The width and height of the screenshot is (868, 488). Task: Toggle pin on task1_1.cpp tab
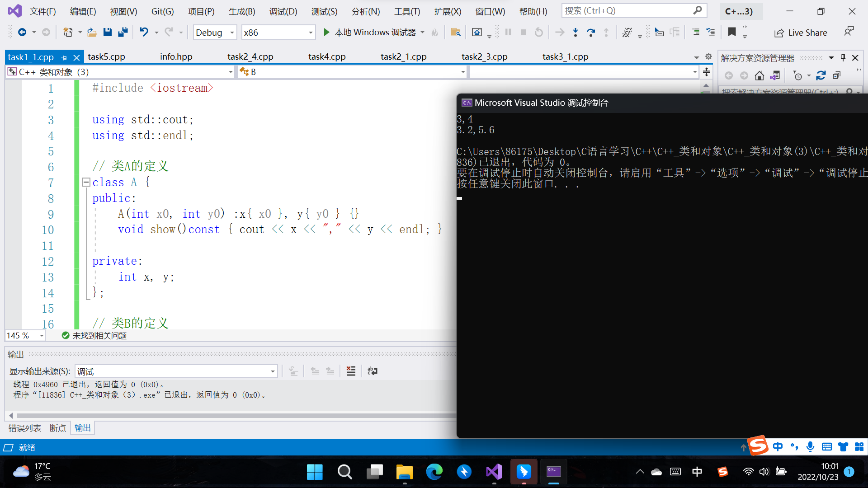[x=64, y=58]
